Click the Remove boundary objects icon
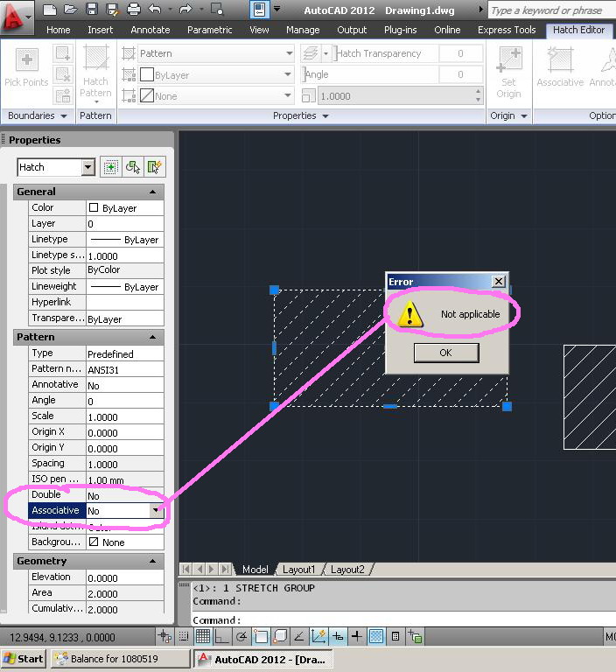The image size is (616, 672). [x=63, y=74]
